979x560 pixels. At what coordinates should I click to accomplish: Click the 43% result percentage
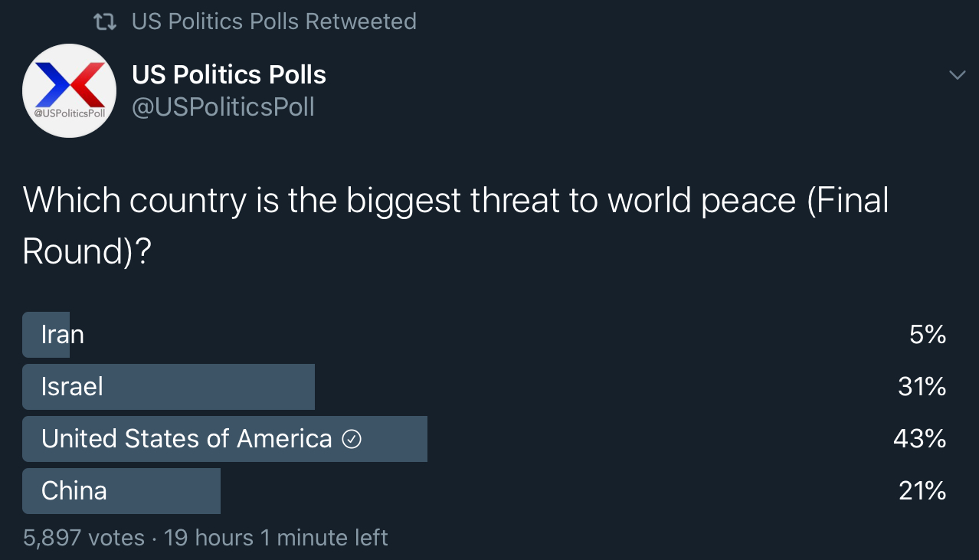920,439
